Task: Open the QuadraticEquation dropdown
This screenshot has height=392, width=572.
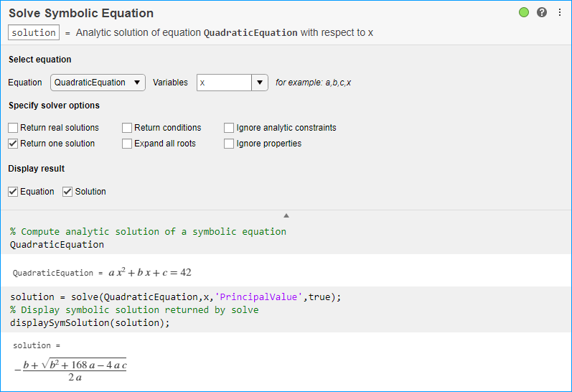Action: (x=98, y=83)
